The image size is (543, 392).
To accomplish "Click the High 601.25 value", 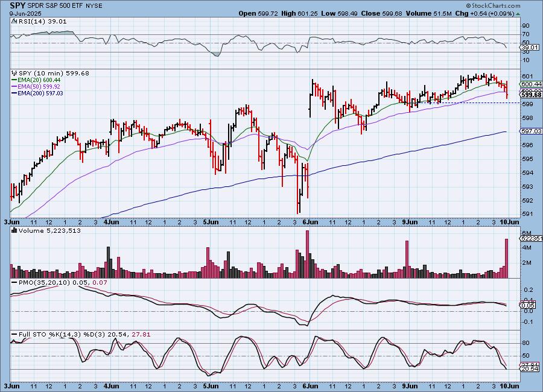I will point(299,13).
